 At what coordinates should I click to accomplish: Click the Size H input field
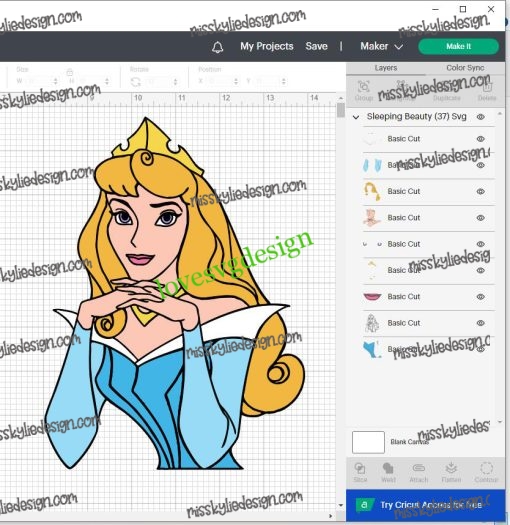(91, 81)
